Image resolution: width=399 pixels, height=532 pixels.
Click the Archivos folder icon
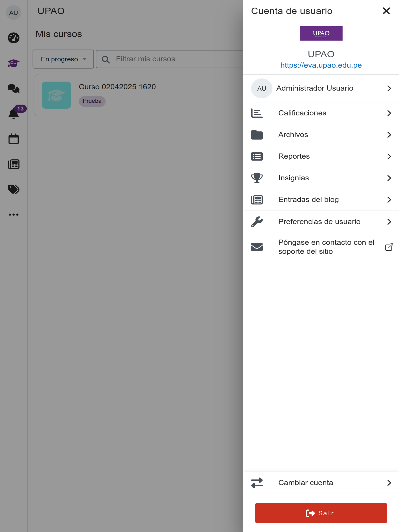[257, 135]
